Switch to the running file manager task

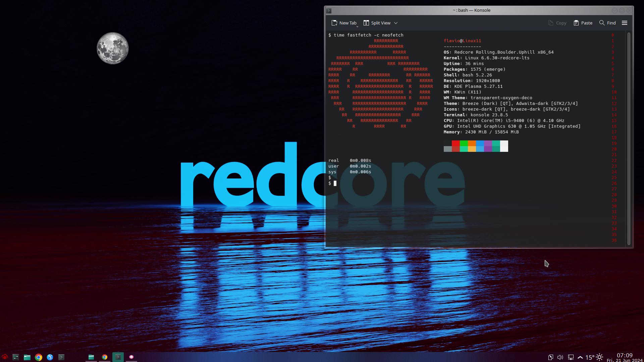pyautogui.click(x=91, y=357)
